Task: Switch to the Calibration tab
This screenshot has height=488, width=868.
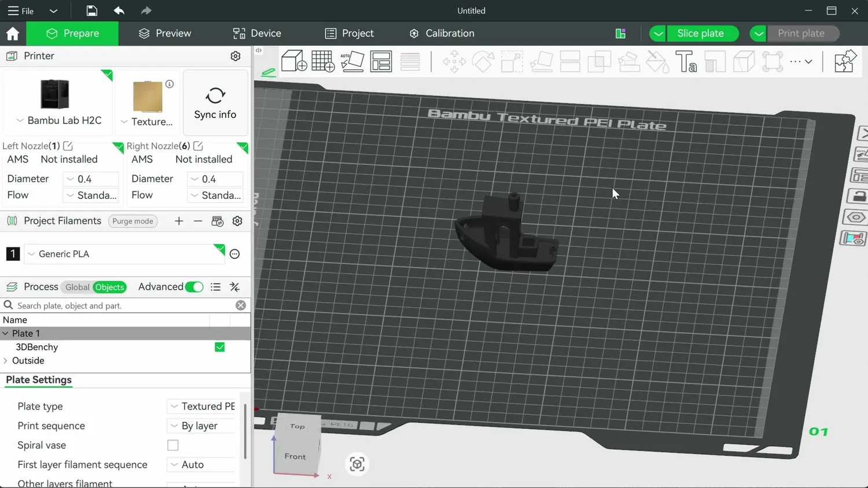Action: (x=442, y=34)
